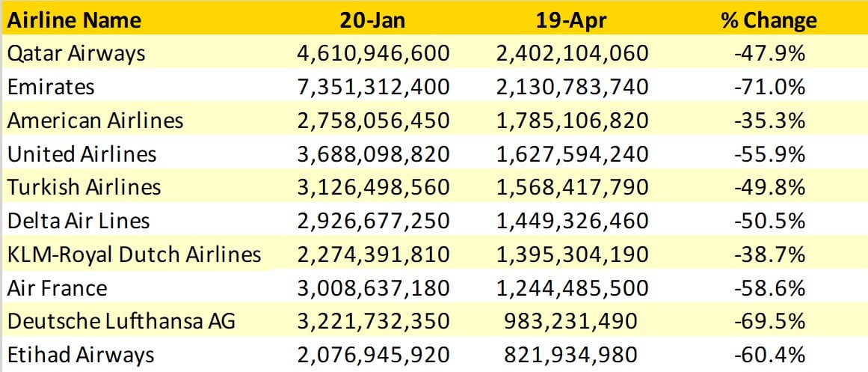Click the KLM-Royal Dutch Airlines cell
868x372 pixels.
[x=134, y=255]
